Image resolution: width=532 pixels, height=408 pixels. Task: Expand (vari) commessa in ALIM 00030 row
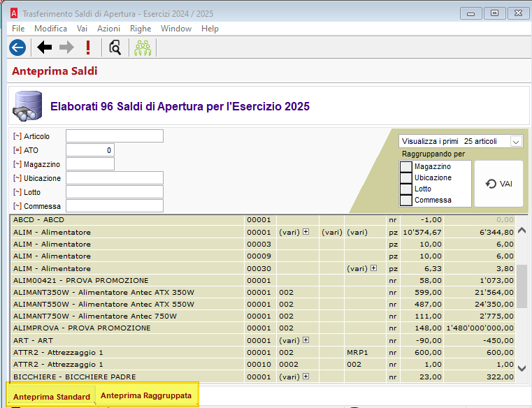point(374,268)
